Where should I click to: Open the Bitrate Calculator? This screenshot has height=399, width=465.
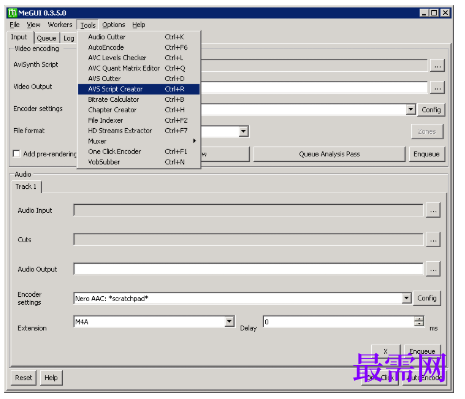[139, 99]
